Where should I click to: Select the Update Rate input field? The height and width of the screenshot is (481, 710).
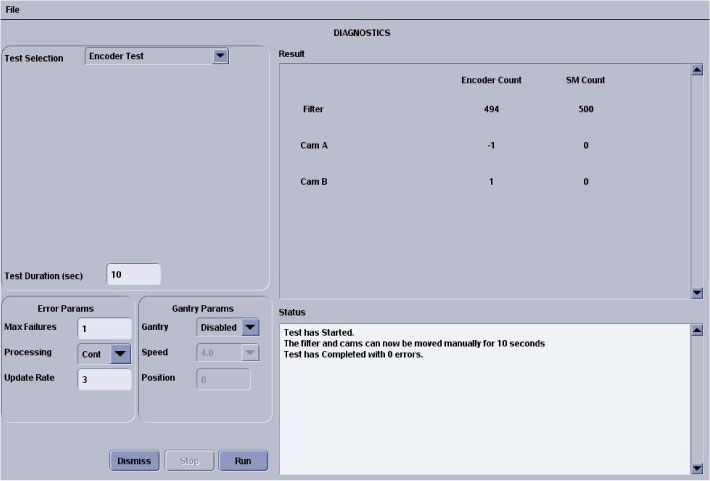pyautogui.click(x=104, y=379)
